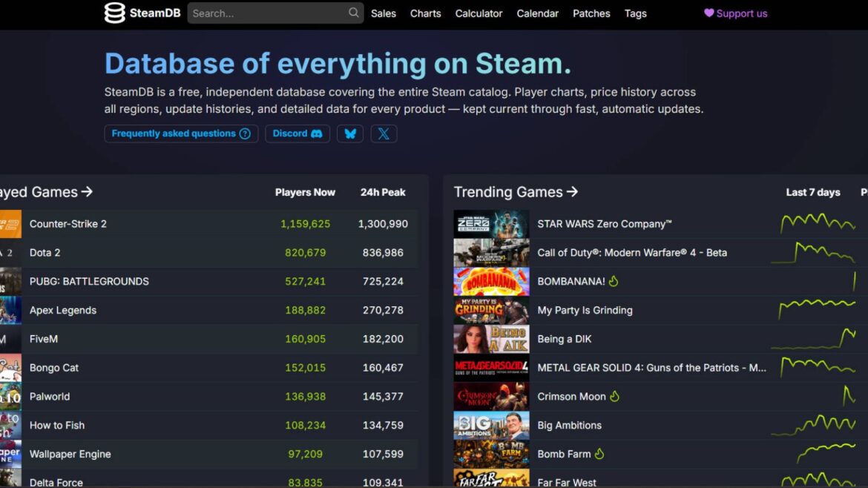Click the METAL GEAR SOLID 4 thumbnail
868x488 pixels.
coord(491,367)
